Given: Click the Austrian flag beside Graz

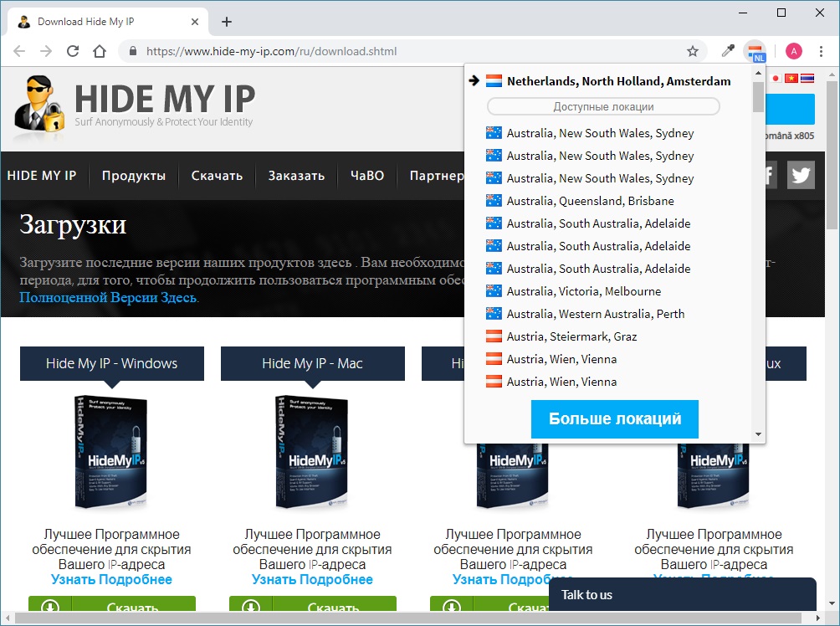Looking at the screenshot, I should tap(494, 336).
